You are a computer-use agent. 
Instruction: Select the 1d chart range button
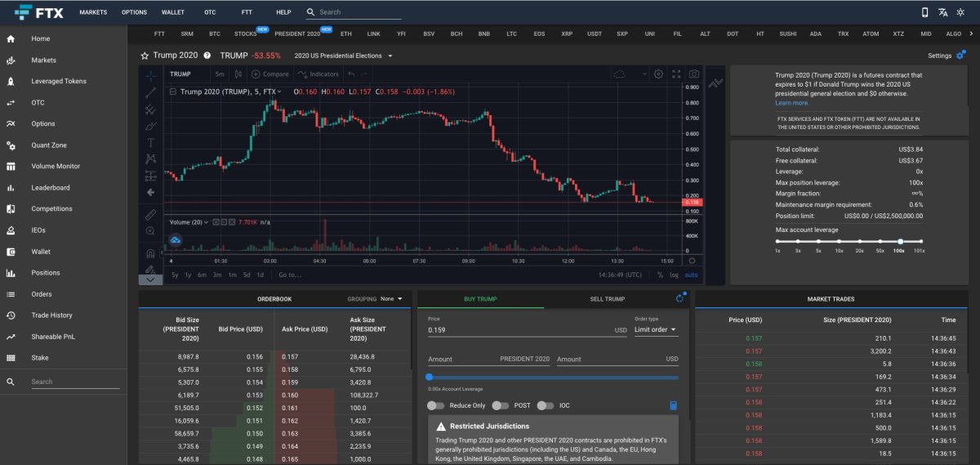point(261,275)
